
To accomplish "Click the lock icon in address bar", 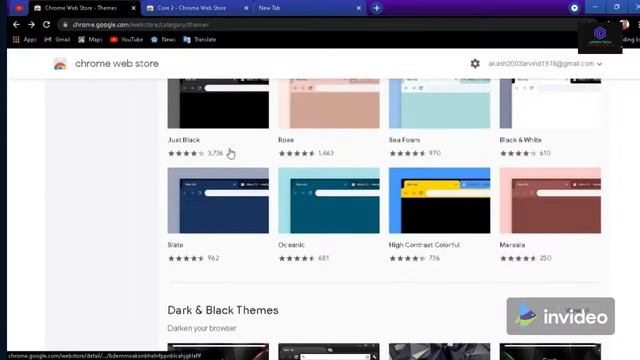I will pos(65,25).
